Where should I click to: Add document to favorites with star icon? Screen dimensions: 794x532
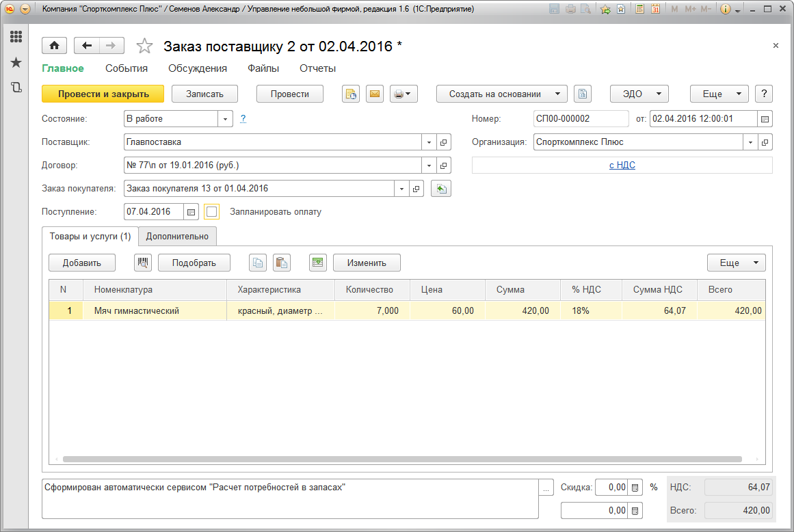(x=144, y=46)
